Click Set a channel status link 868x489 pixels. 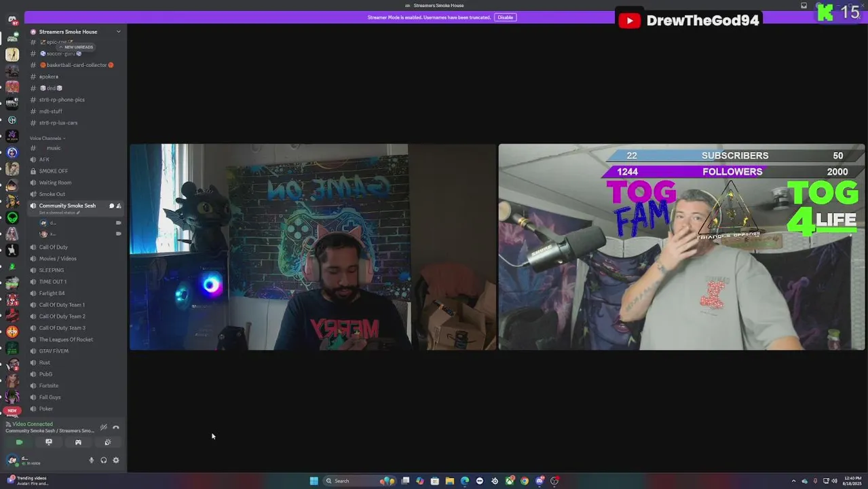tap(59, 213)
